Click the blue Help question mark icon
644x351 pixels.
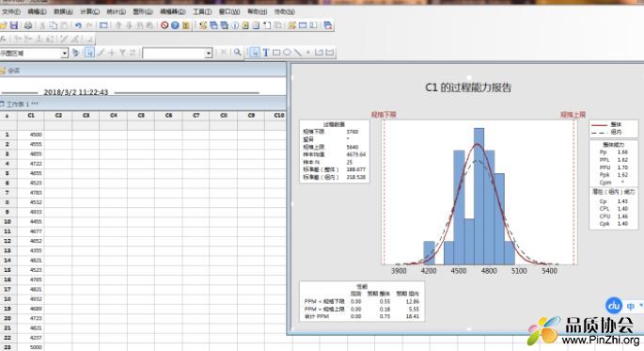click(175, 25)
